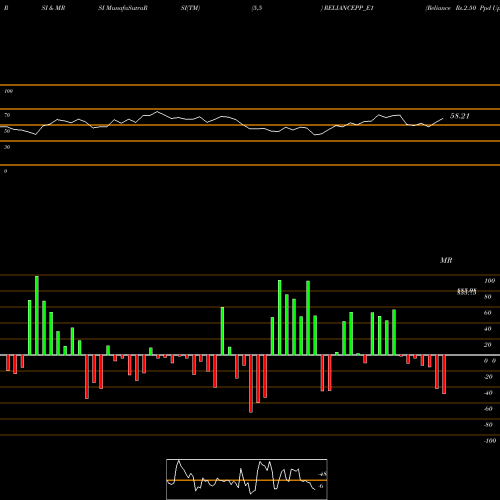Click the 48 label in the mini chart
Image resolution: width=500 pixels, height=500 pixels.
click(323, 474)
